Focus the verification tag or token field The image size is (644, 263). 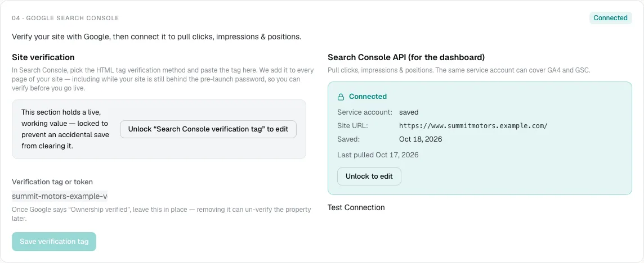click(x=60, y=197)
